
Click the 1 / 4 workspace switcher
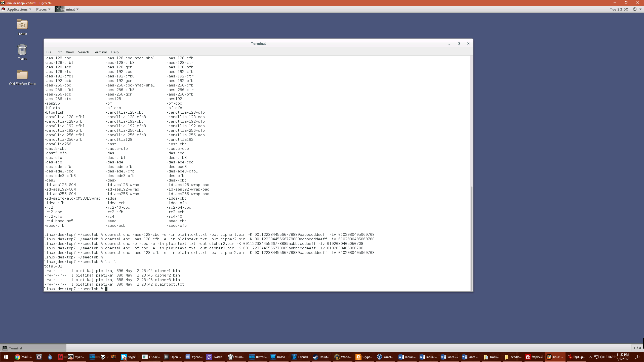click(637, 348)
